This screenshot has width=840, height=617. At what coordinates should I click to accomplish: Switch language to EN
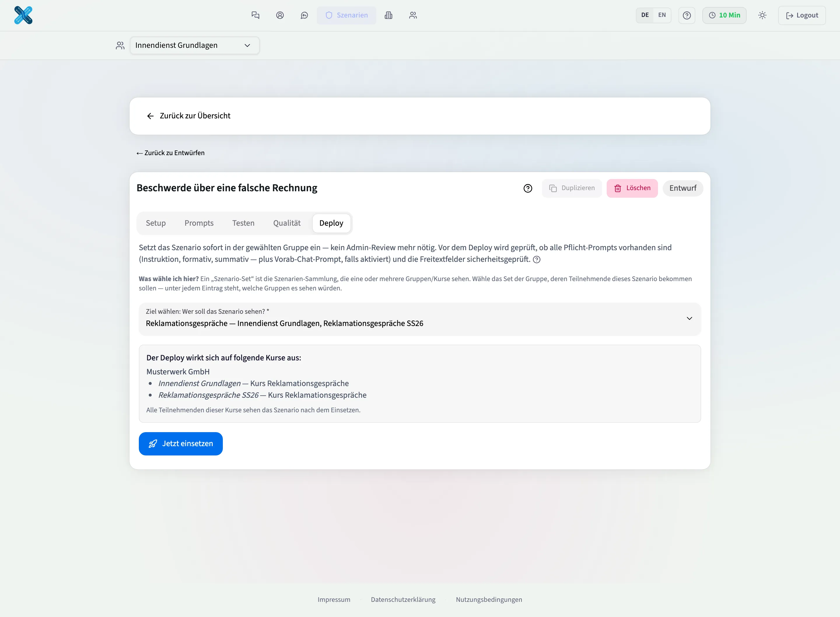click(662, 15)
